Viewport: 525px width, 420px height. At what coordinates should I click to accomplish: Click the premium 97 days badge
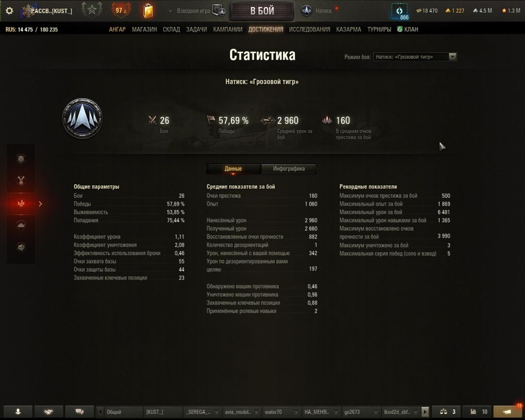pos(121,10)
